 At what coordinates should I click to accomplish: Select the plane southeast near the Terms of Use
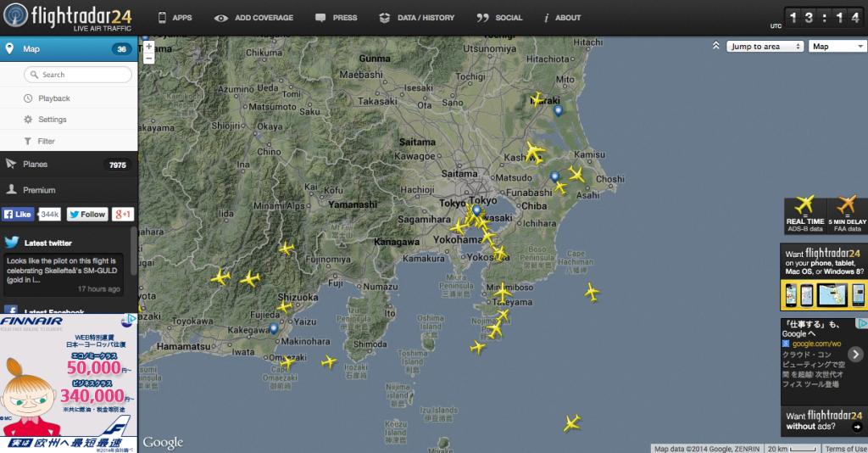(x=572, y=422)
